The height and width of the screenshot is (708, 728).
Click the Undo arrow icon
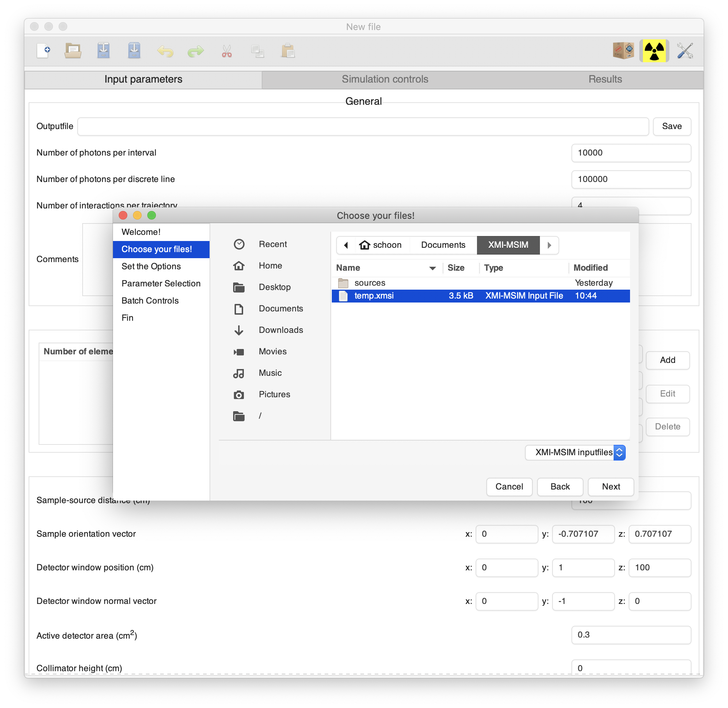(x=165, y=51)
